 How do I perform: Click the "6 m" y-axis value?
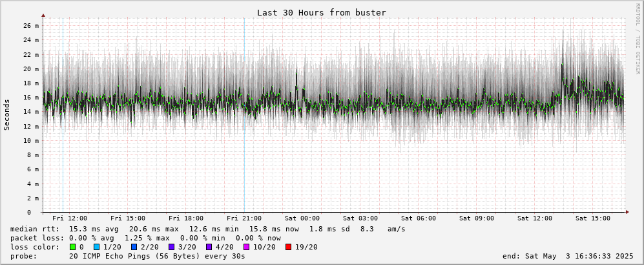tap(34, 169)
